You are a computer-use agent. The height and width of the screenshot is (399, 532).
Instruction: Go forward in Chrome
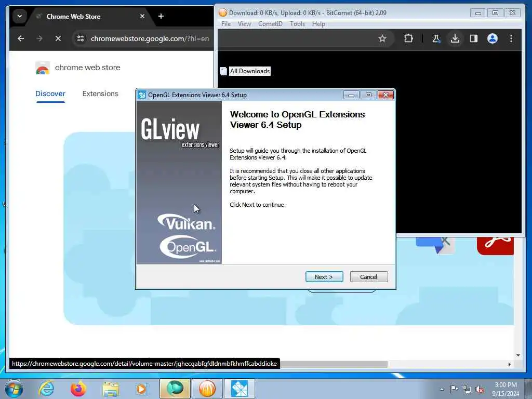[39, 38]
